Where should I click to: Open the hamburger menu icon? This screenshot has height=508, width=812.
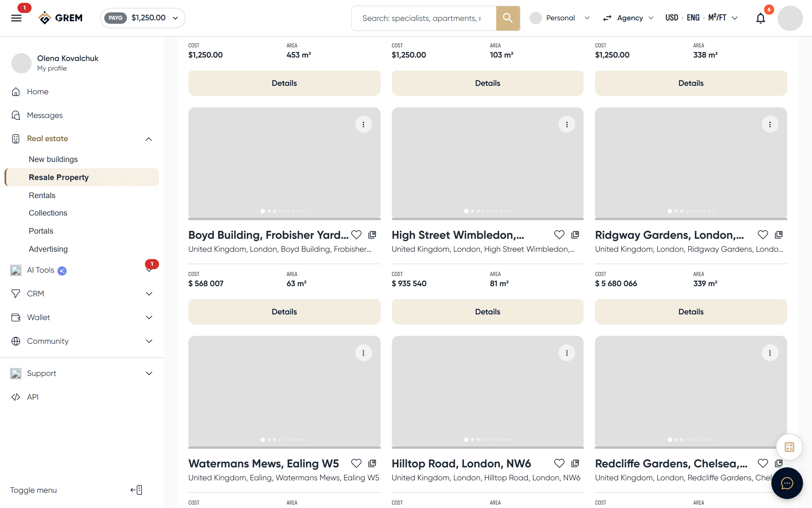pos(16,18)
